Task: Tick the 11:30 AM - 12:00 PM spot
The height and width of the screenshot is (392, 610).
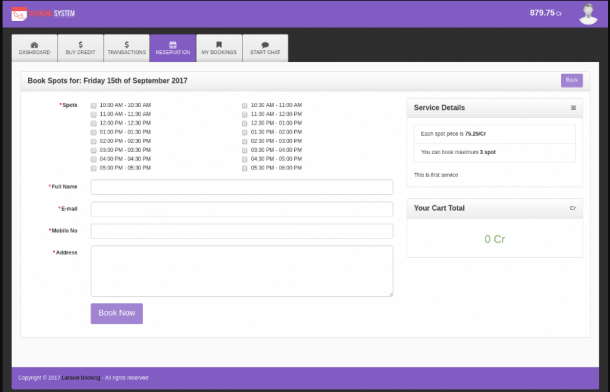Action: pyautogui.click(x=244, y=114)
